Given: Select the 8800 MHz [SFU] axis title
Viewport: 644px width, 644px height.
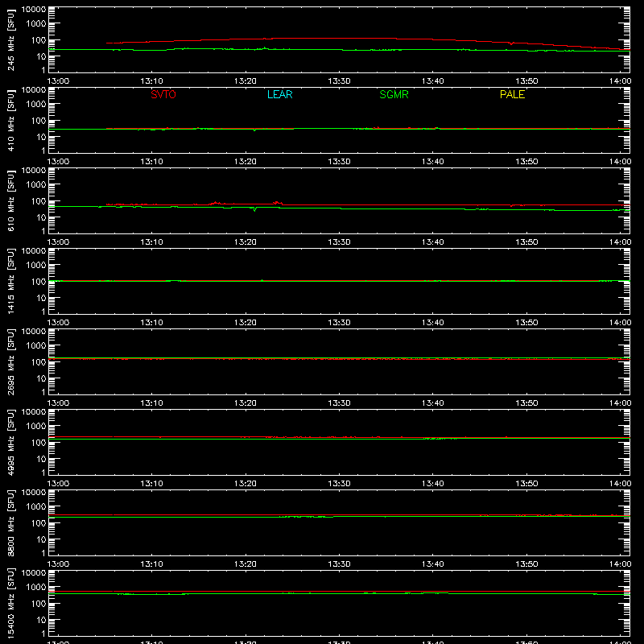Looking at the screenshot, I should pos(11,522).
